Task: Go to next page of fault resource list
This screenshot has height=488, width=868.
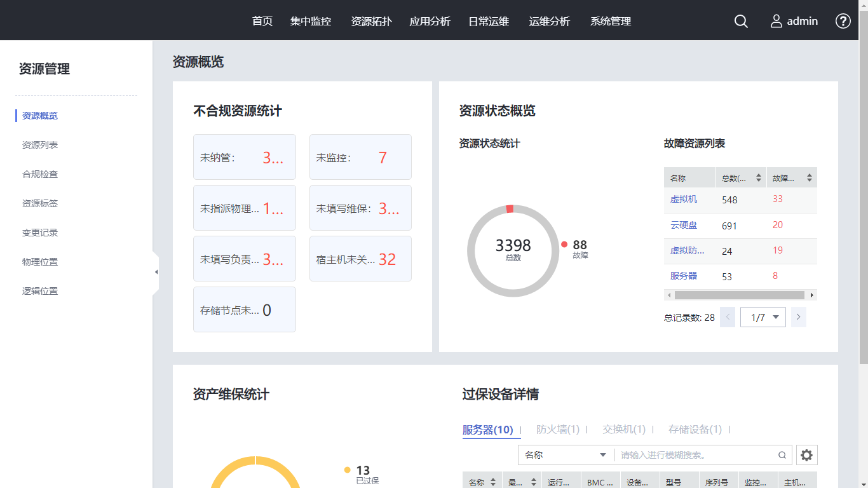Action: click(x=799, y=317)
